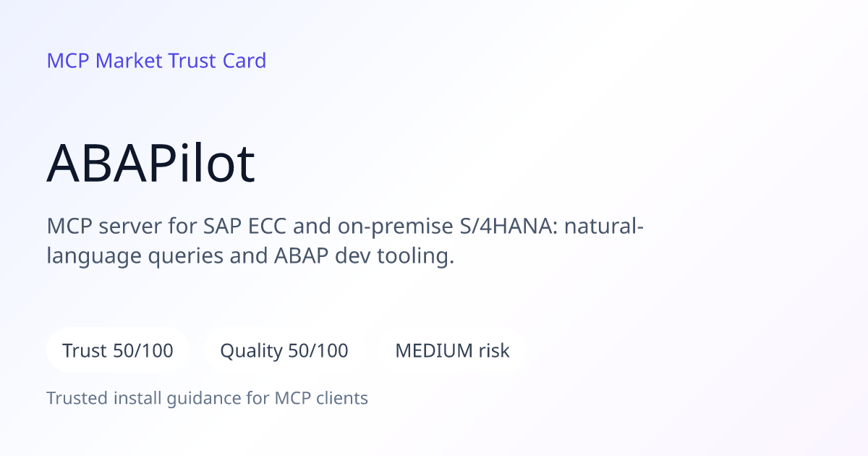Click the word "Quality" inside the middle badge
Viewport: 868px width, 456px height.
point(252,352)
